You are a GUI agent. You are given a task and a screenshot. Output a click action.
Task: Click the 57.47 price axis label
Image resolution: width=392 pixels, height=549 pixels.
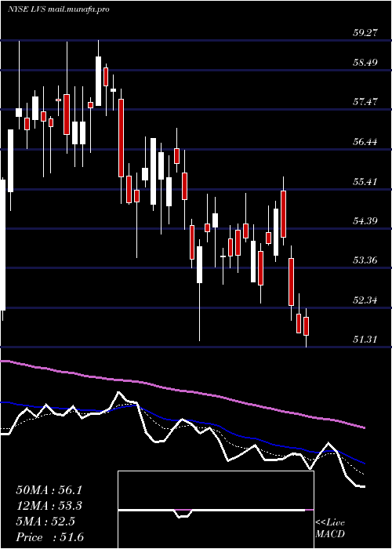(x=365, y=102)
